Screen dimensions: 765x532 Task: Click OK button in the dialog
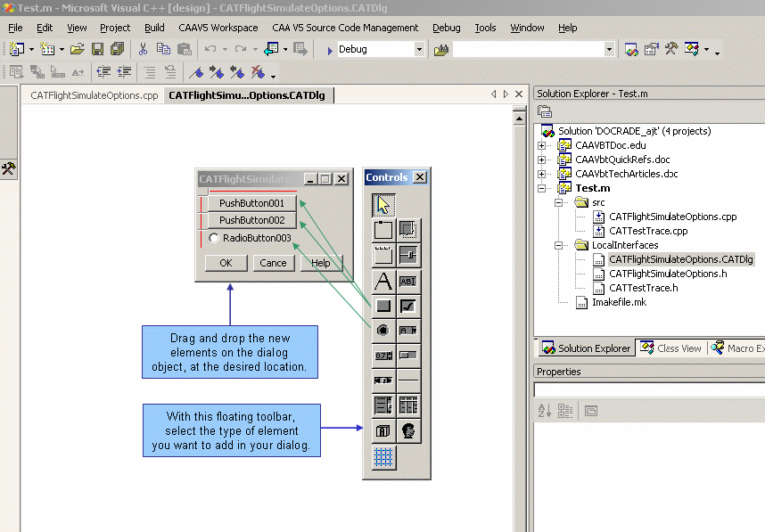point(226,263)
